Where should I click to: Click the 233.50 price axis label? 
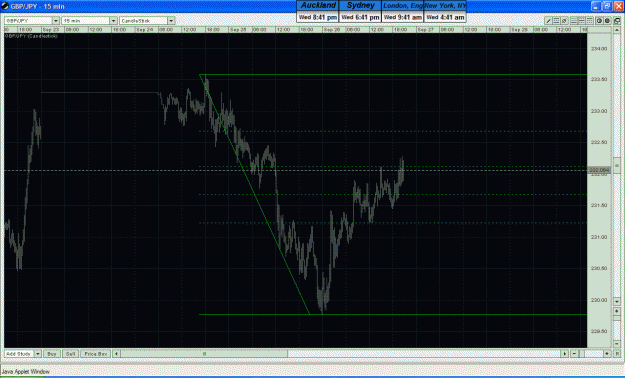pyautogui.click(x=599, y=79)
